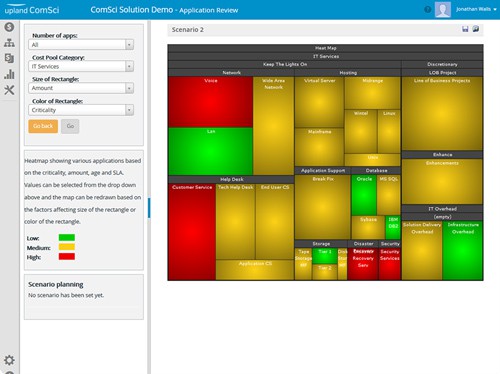
Task: Select the Solution Delivery Overhead rectangle
Action: (x=422, y=250)
